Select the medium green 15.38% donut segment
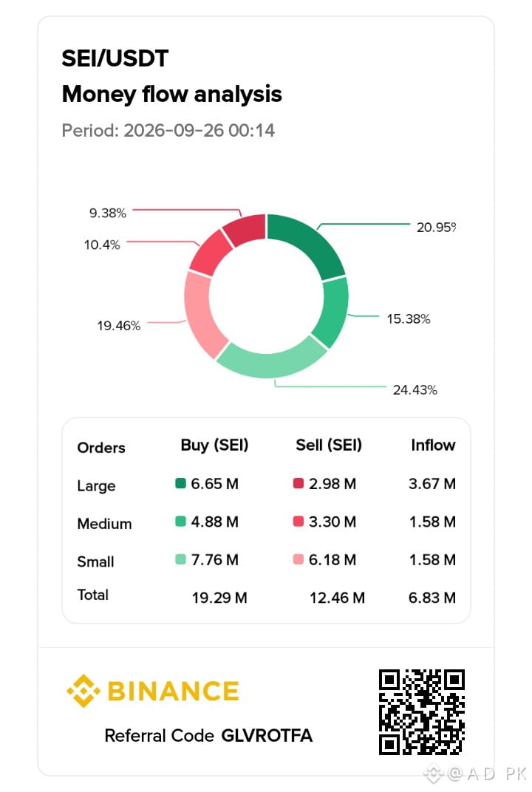The image size is (532, 792). [332, 313]
